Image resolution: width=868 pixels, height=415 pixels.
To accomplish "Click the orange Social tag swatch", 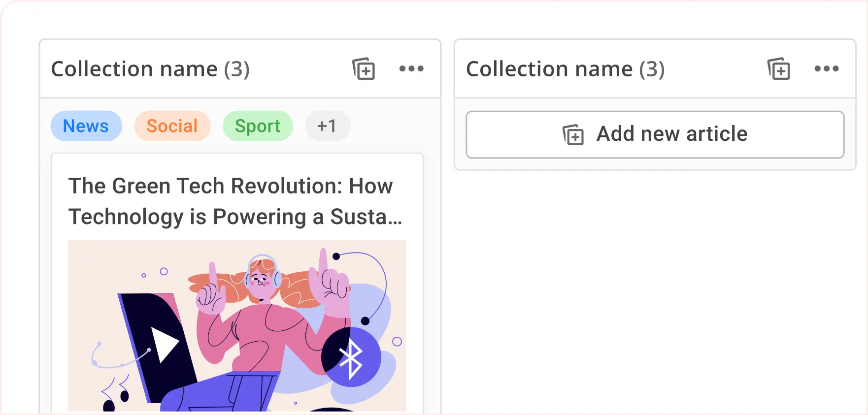I will coord(172,126).
